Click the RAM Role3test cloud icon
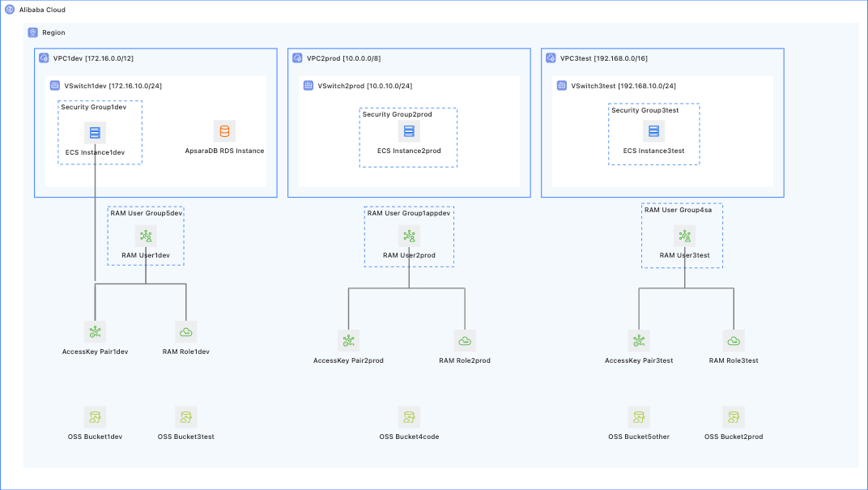Viewport: 868px width, 490px height. click(x=734, y=340)
